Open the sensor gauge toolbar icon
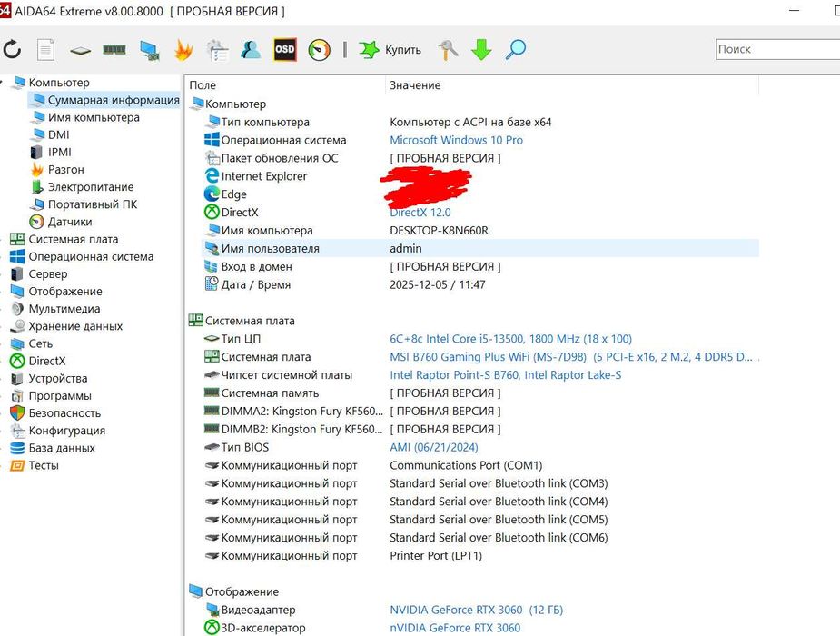This screenshot has width=840, height=636. tap(320, 50)
